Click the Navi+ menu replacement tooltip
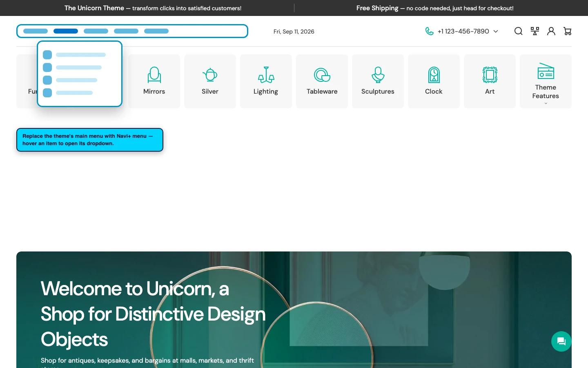Viewport: 588px width, 368px height. (x=90, y=140)
